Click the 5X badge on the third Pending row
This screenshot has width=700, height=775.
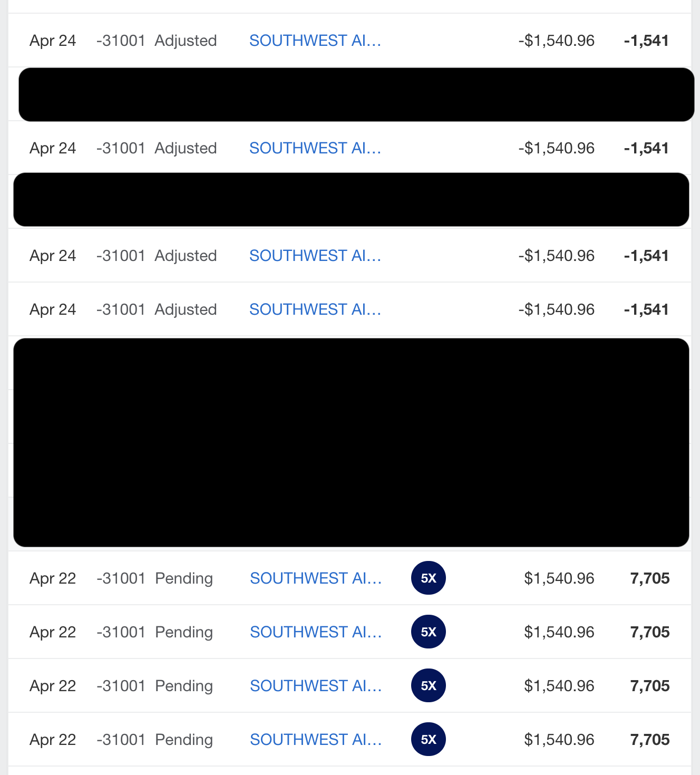(428, 685)
